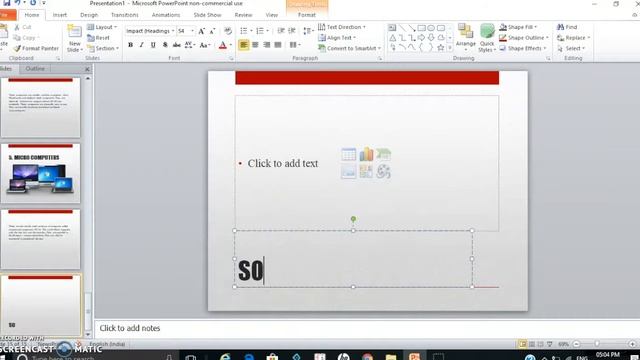The width and height of the screenshot is (640, 360).
Task: Click the Insert Chart placeholder icon
Action: (366, 154)
